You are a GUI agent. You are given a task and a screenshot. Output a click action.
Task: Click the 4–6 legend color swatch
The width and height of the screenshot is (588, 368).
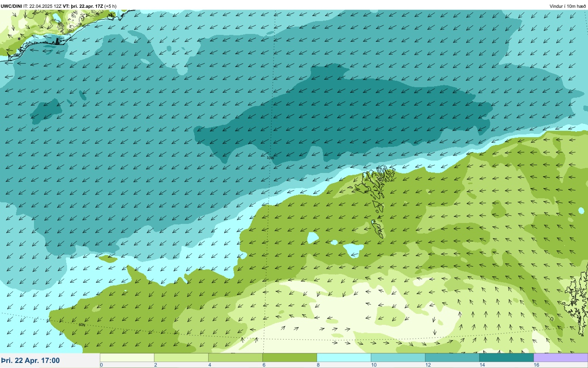235,357
